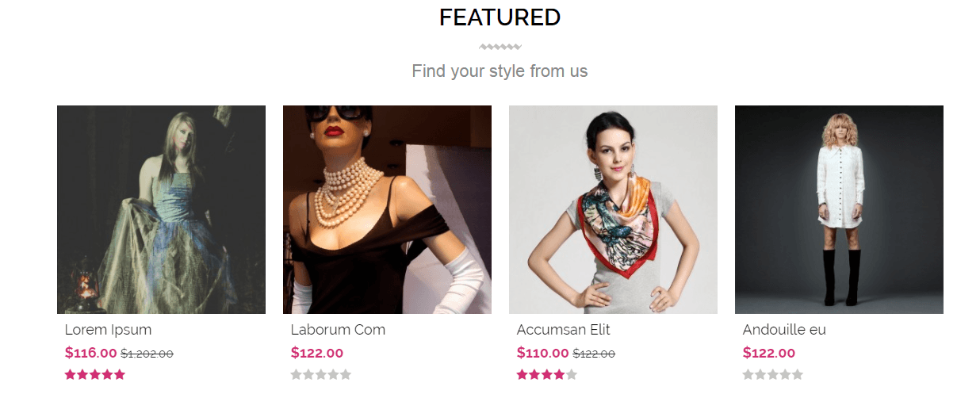Click the $116.00 sale price
The image size is (980, 398).
(91, 353)
